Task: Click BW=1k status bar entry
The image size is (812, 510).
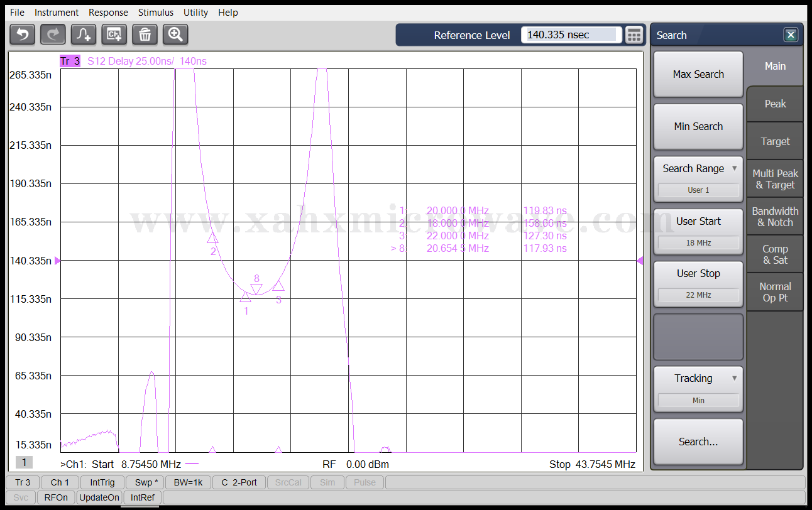Action: [189, 482]
